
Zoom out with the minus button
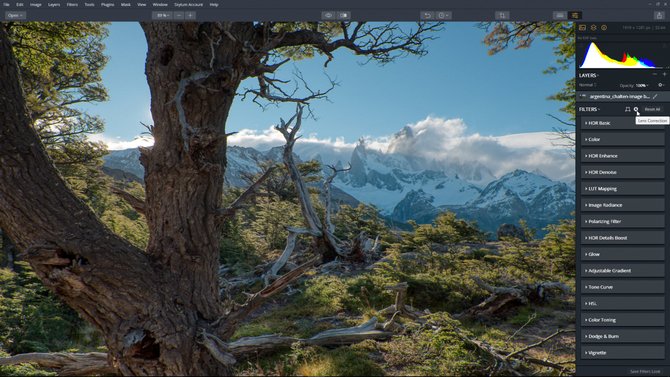pos(179,15)
